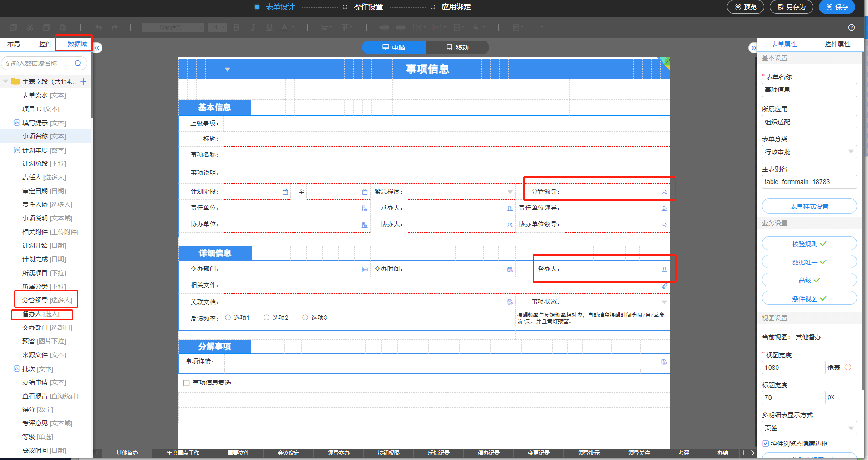This screenshot has height=460, width=868.
Task: Toggle underline text formatting
Action: pos(269,27)
